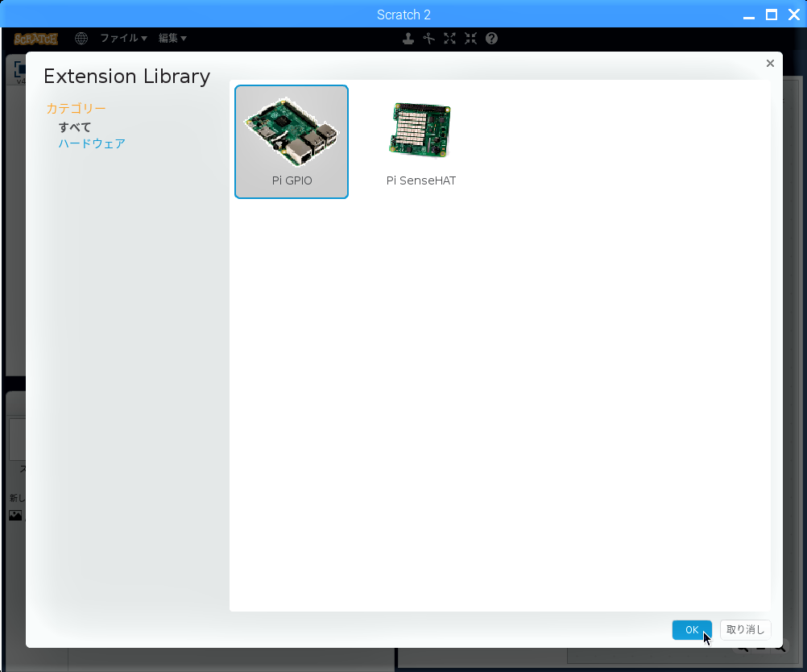Select the Pi GPIO extension thumbnail
Viewport: 807px width, 672px height.
point(292,142)
